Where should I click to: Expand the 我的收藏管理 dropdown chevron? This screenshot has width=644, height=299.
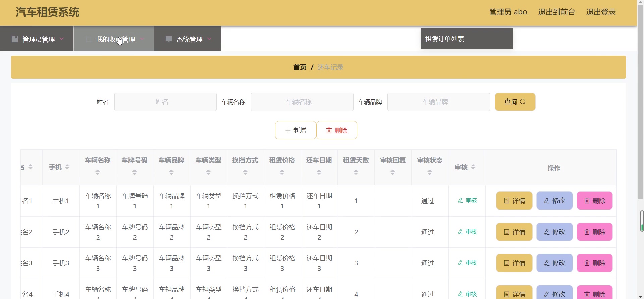142,39
